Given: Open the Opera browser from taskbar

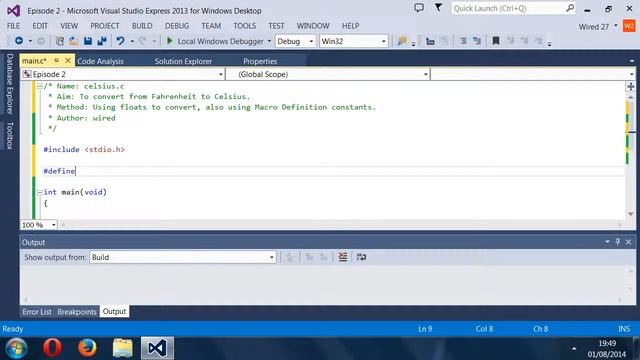Looking at the screenshot, I should [x=52, y=348].
